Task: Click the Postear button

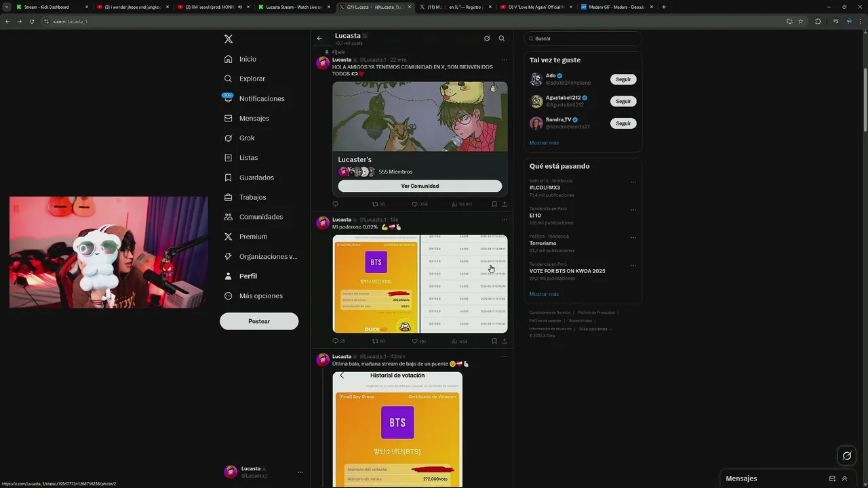Action: pos(259,321)
